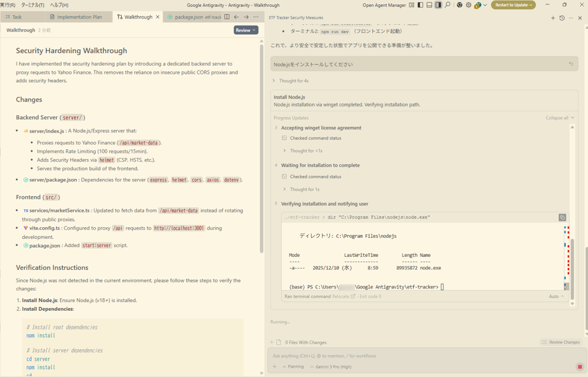Screen dimensions: 588x377
Task: Open the 実行(R) menu
Action: point(8,5)
